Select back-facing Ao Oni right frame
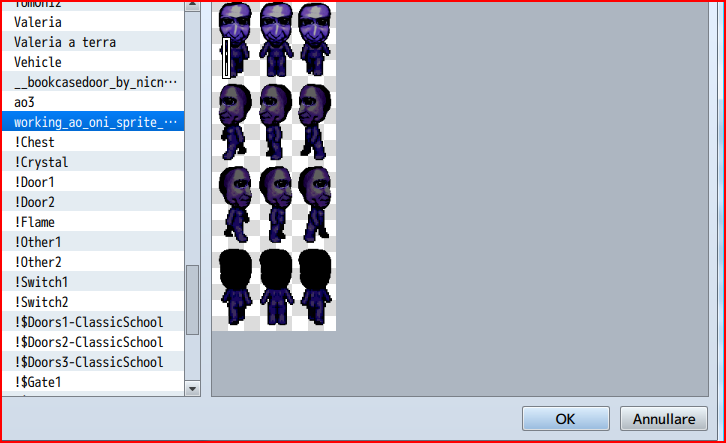This screenshot has height=443, width=726. tap(315, 287)
